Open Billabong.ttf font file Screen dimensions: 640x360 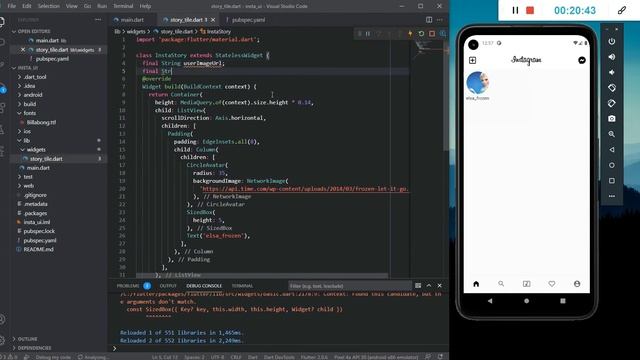coord(41,122)
